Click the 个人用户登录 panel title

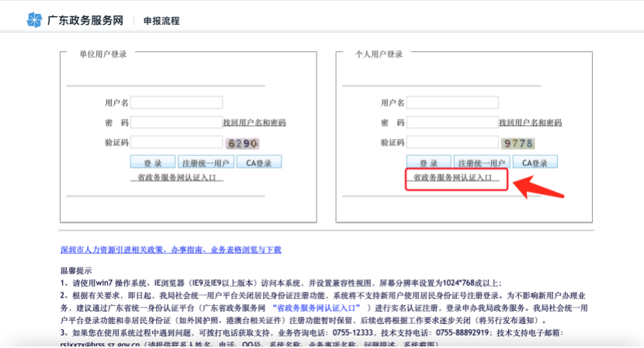tap(379, 54)
